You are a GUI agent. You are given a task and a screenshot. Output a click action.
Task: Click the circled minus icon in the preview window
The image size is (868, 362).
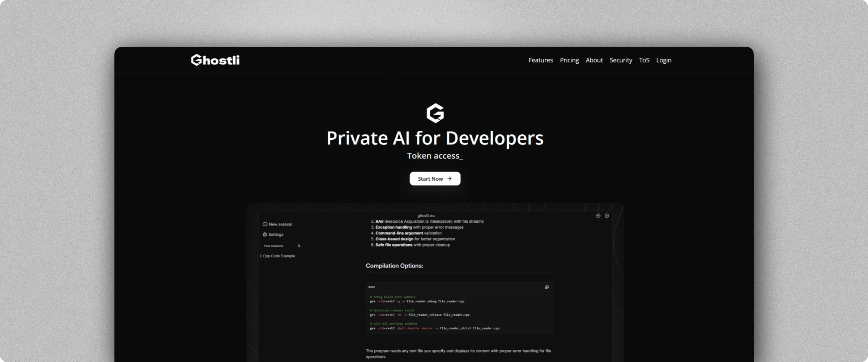click(598, 215)
